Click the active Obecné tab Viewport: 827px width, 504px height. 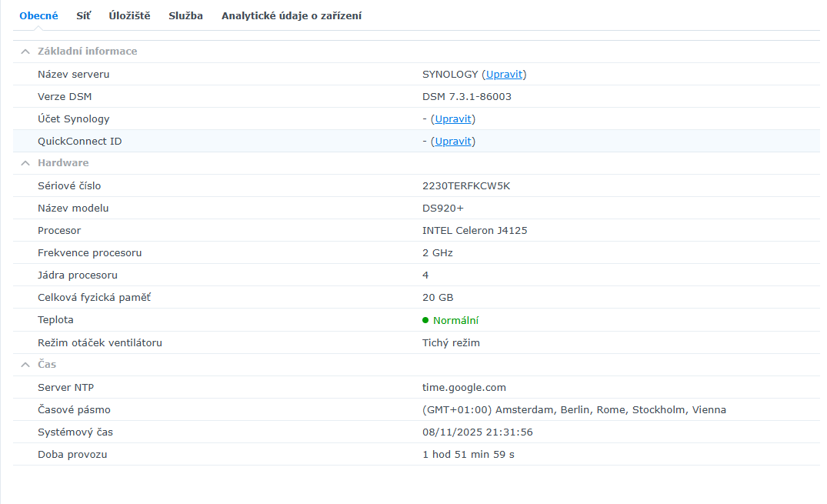point(38,15)
